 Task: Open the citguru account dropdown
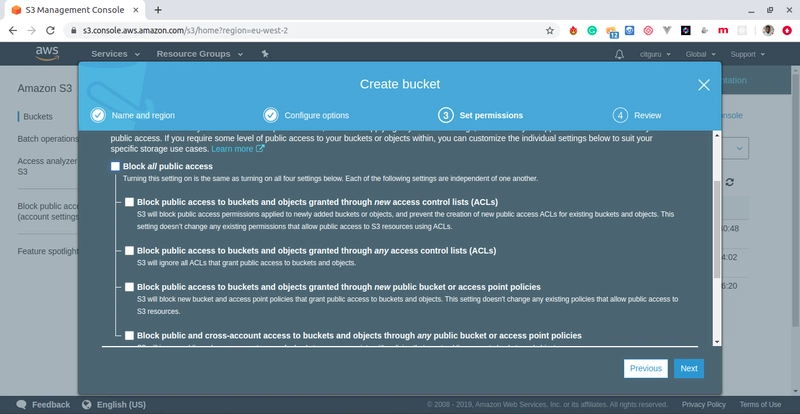click(x=655, y=54)
